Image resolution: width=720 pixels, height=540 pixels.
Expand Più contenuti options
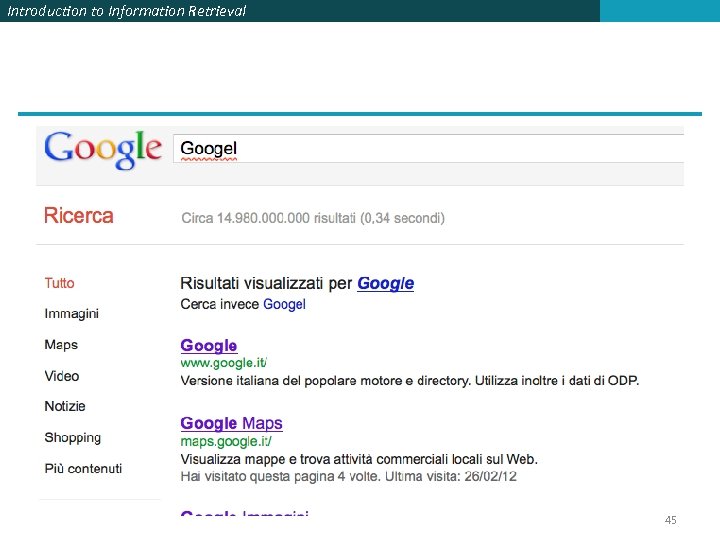coord(83,468)
